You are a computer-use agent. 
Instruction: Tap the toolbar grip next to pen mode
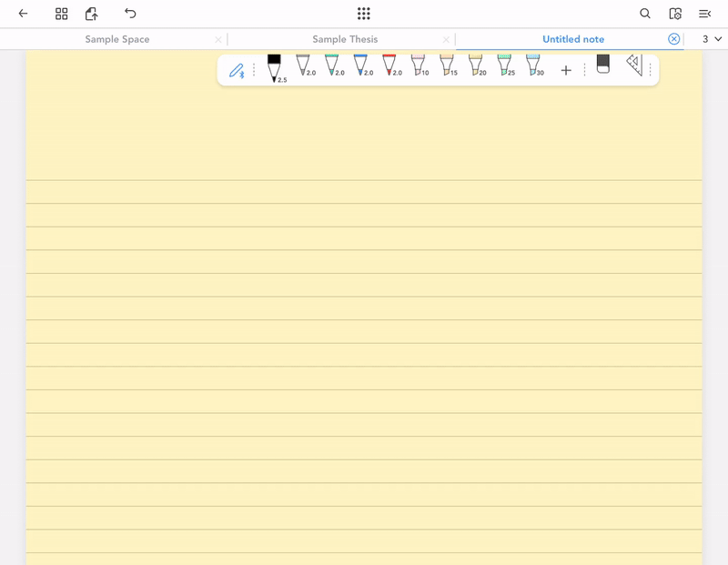pos(254,70)
